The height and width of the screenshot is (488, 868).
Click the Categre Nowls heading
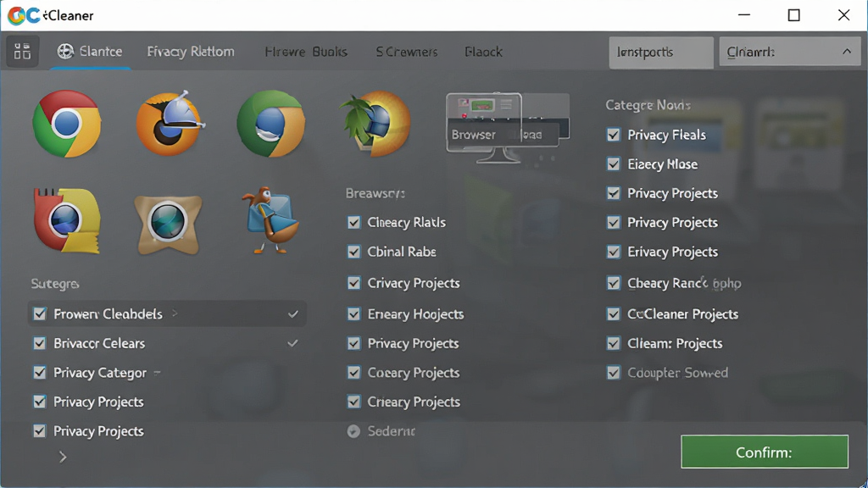[648, 105]
